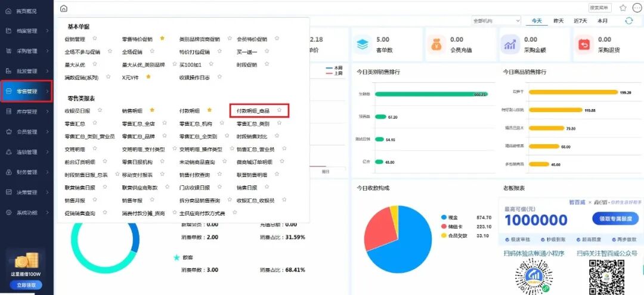Click the star icon in the top-right corner
Screen dimensions: 644x295
(623, 8)
